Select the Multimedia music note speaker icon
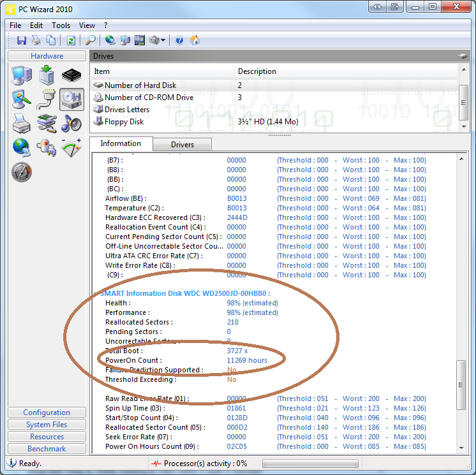 tap(71, 124)
